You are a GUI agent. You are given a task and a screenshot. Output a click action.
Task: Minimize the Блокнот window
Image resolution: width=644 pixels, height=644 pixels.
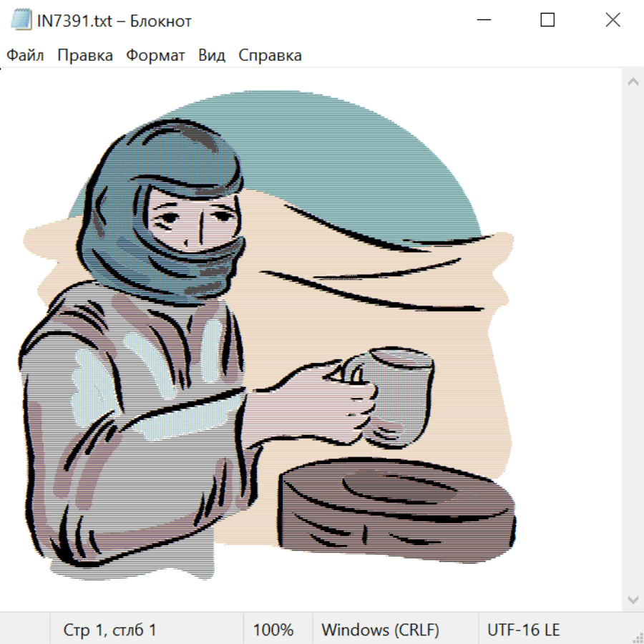click(x=483, y=21)
